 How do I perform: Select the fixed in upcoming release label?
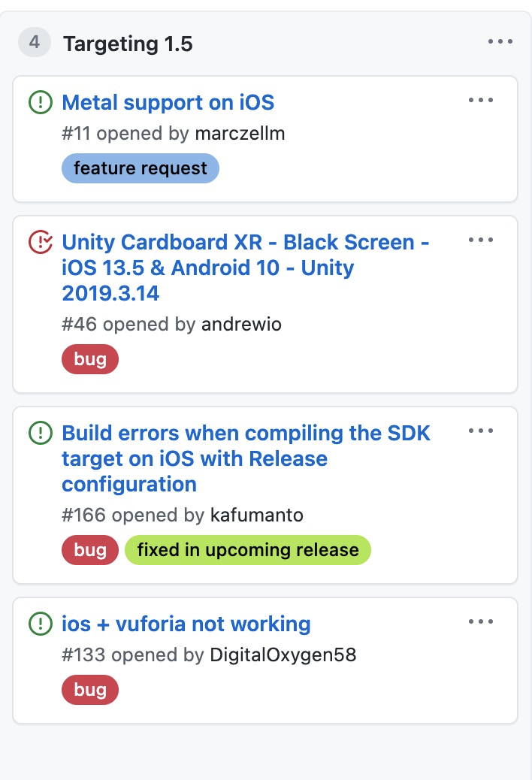247,549
